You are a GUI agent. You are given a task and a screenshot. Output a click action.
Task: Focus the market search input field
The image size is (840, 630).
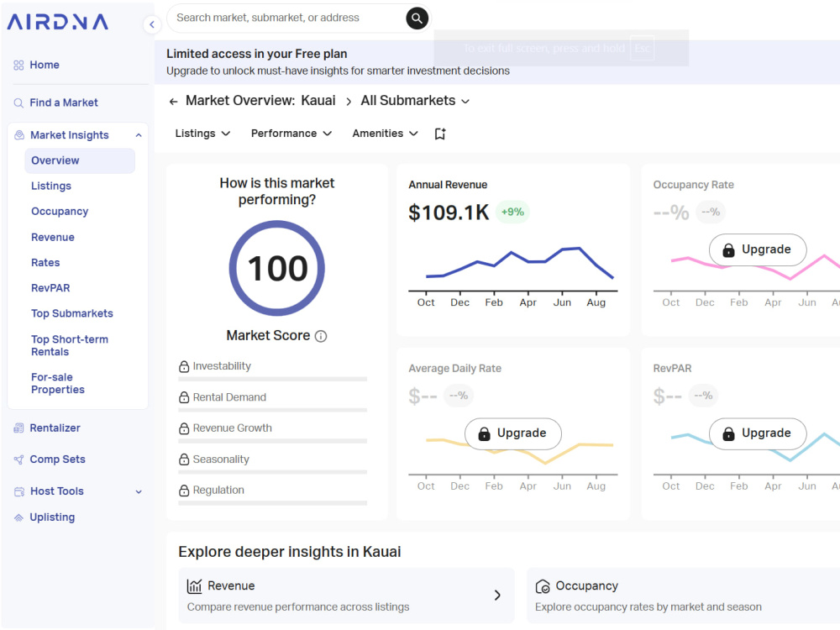286,18
